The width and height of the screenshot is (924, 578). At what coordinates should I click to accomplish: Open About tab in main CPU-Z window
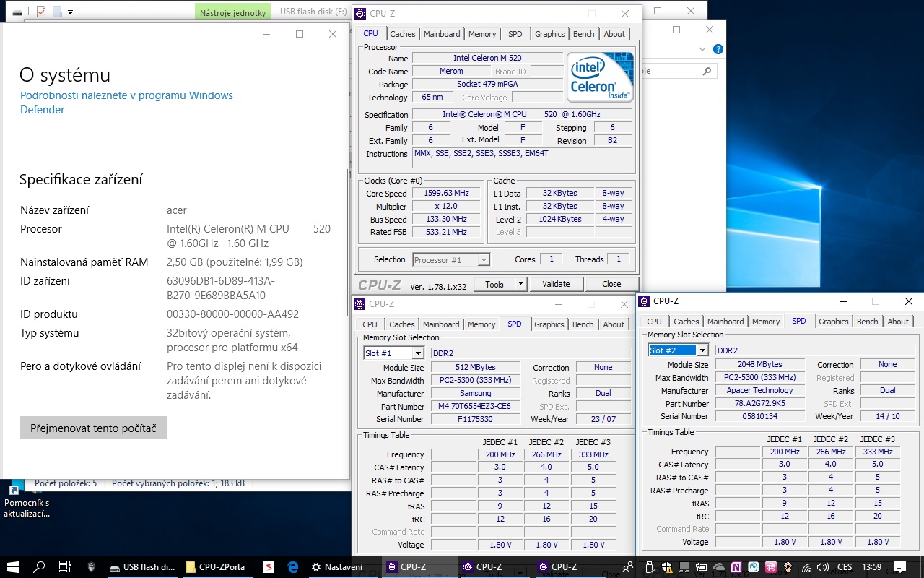[614, 34]
